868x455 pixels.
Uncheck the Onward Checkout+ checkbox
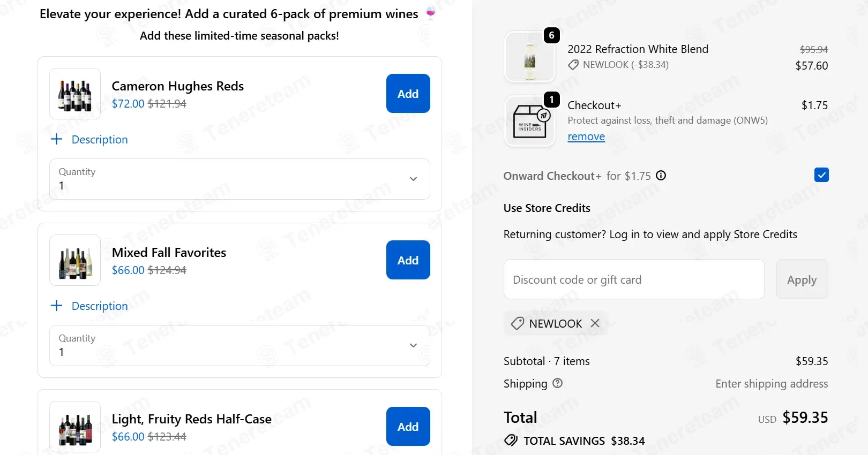(821, 175)
